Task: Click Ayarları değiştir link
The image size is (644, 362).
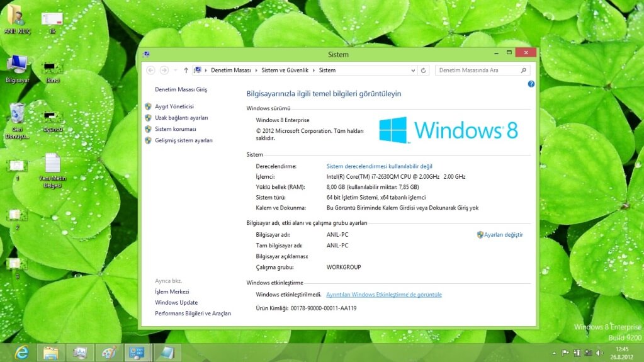Action: 503,235
